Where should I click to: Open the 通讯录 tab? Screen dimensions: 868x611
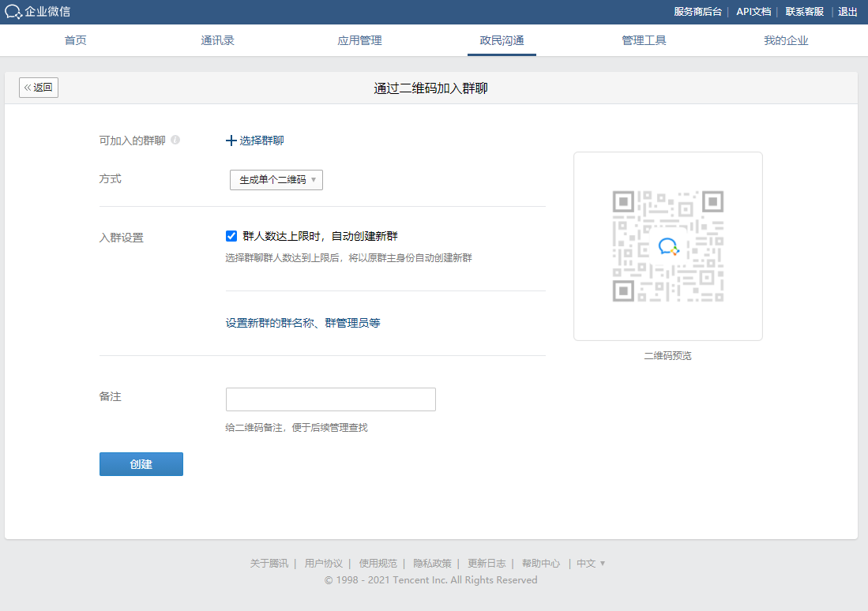[217, 40]
